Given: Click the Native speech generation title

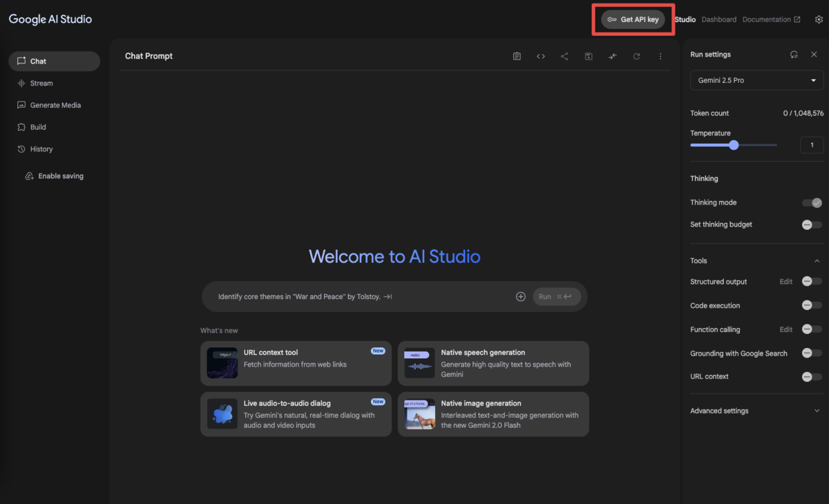Looking at the screenshot, I should click(483, 353).
